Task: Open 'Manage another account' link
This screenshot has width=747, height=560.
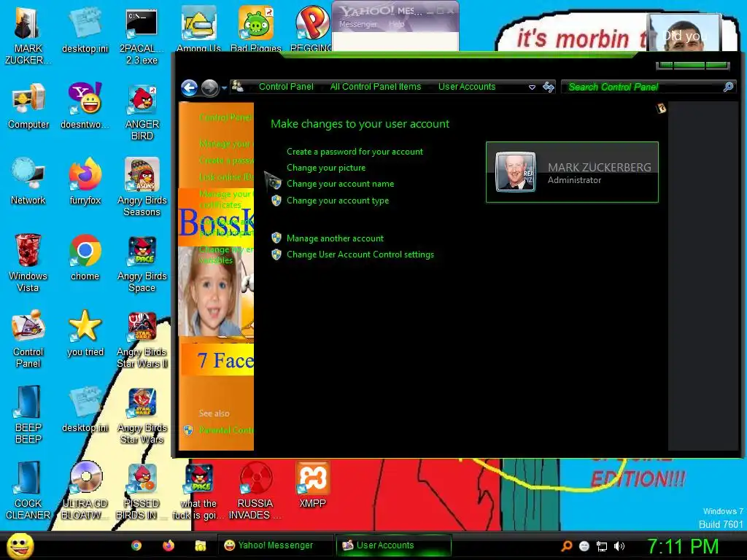Action: pos(335,238)
